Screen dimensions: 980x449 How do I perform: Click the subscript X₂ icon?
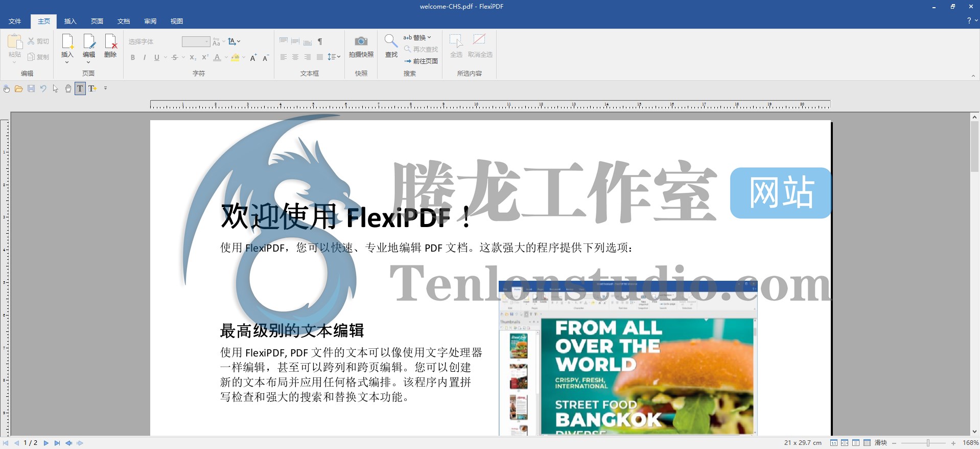193,57
